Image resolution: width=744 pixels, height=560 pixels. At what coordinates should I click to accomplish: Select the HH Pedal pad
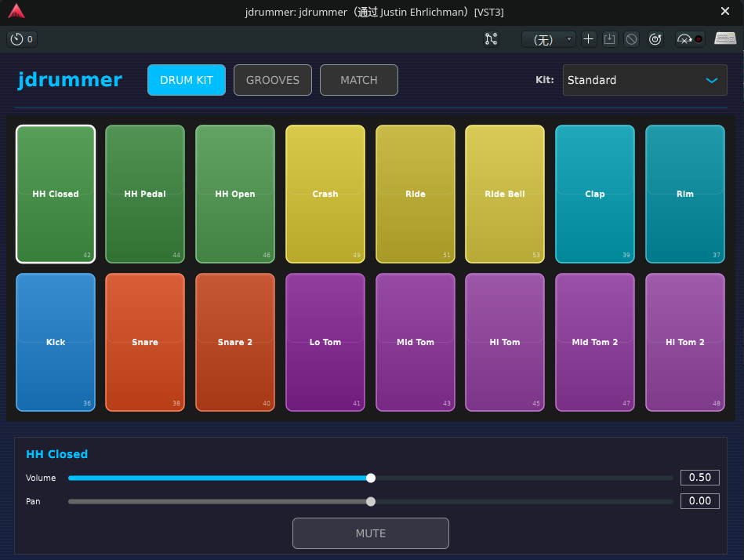pyautogui.click(x=145, y=194)
